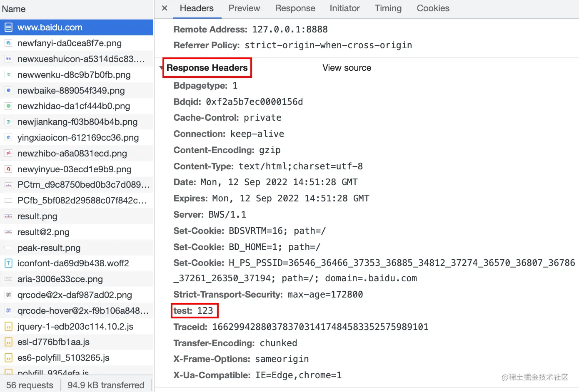Click icon beside qrcode-hover@2x-f9b106a848 request
Screen dimensions: 579x392
point(8,311)
